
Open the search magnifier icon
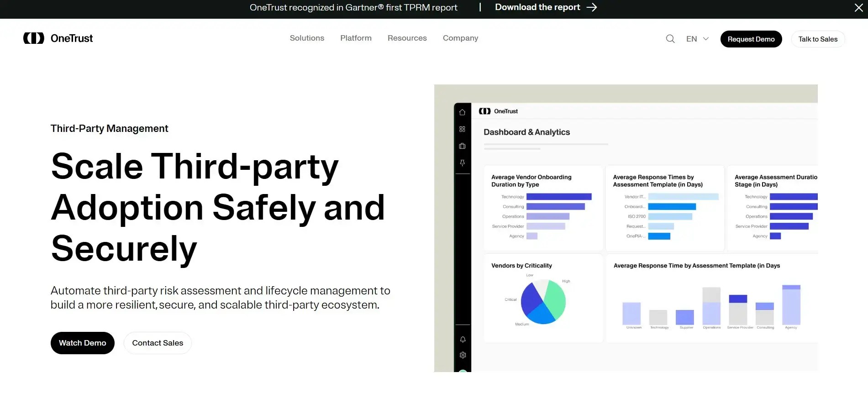[x=670, y=39]
